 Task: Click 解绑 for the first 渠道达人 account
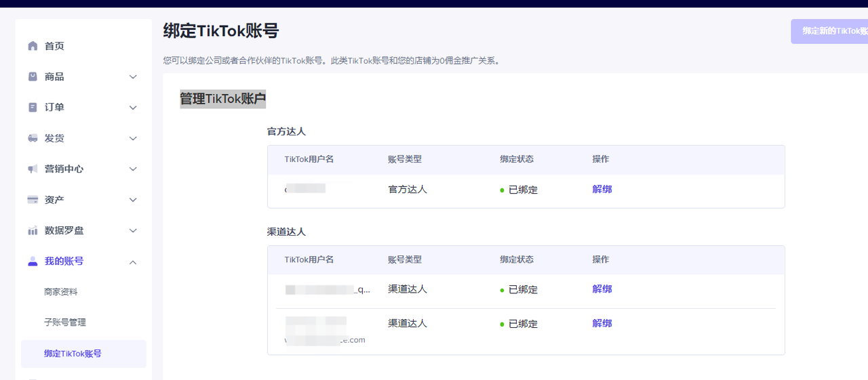coord(602,289)
